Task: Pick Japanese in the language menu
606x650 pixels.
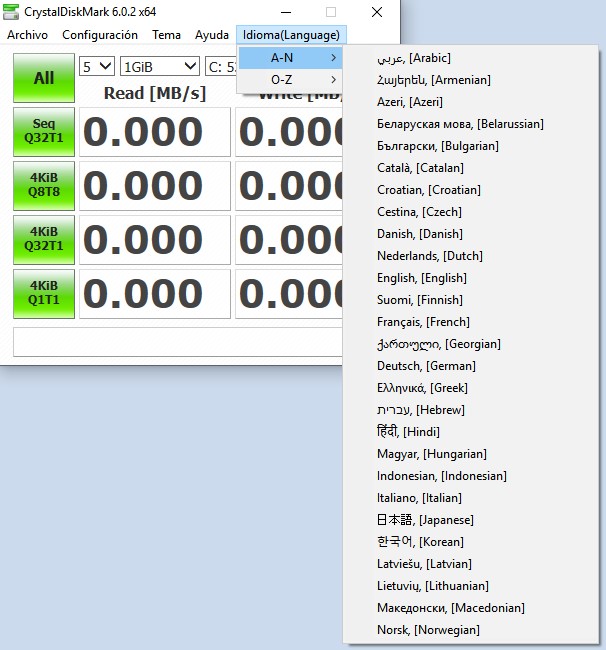Action: 471,519
